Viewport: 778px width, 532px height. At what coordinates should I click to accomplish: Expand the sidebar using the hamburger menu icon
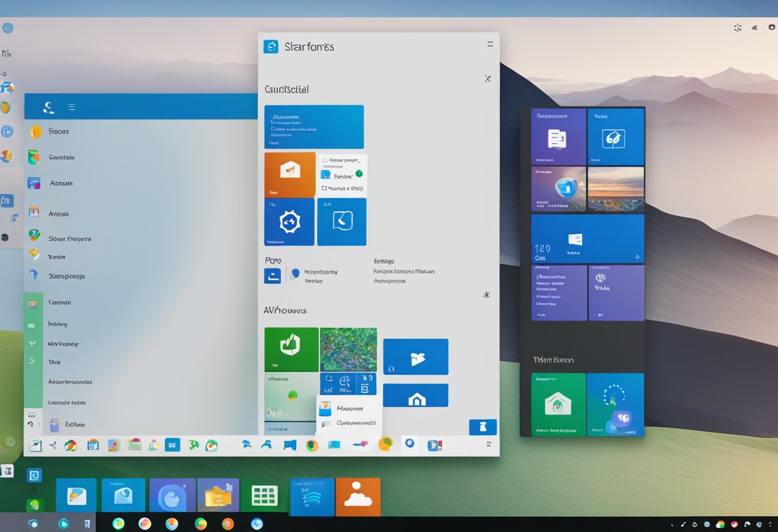tap(72, 107)
